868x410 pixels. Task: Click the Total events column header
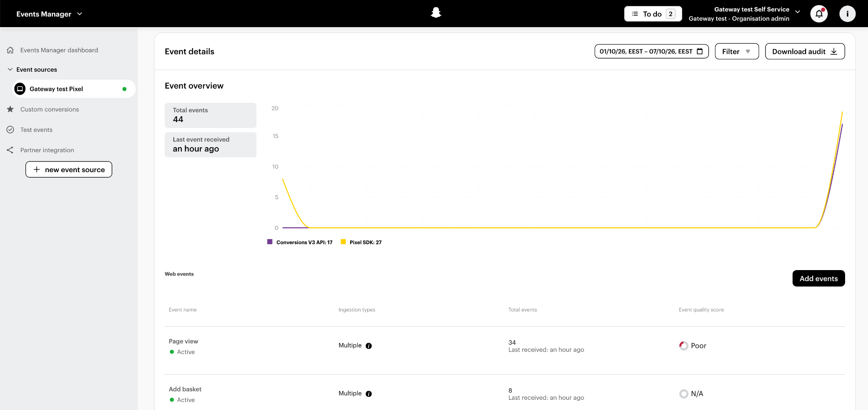coord(523,310)
